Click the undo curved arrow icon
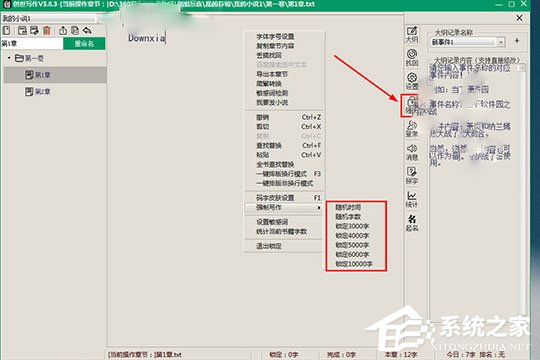Screen dimensions: 540x360 coord(87,30)
